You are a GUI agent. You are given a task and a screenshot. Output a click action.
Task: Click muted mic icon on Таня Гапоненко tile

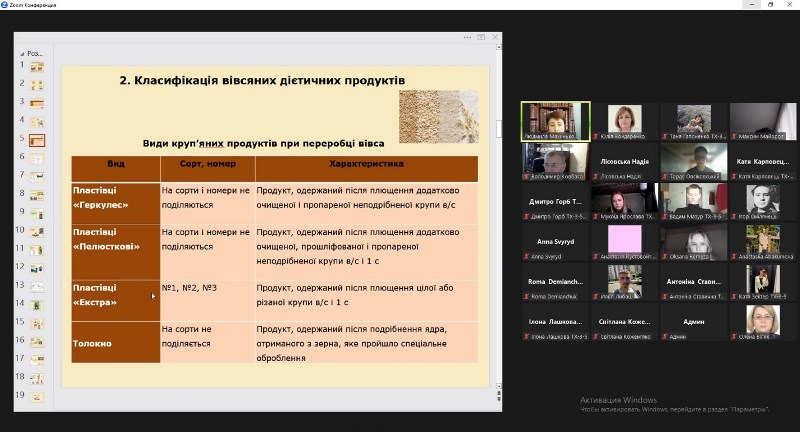point(665,137)
